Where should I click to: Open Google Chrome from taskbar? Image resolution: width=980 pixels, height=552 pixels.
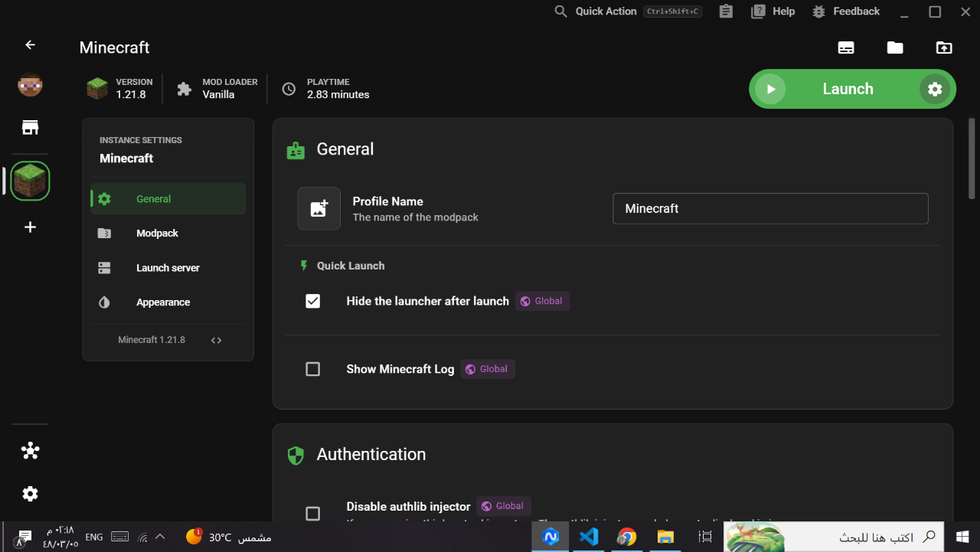(x=627, y=537)
